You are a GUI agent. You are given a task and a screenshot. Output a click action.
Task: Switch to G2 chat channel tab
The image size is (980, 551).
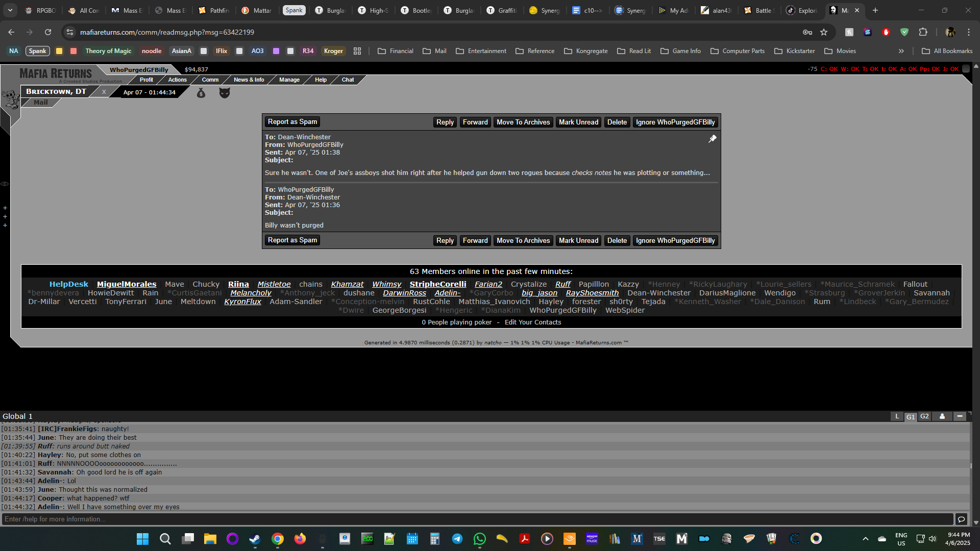[924, 416]
